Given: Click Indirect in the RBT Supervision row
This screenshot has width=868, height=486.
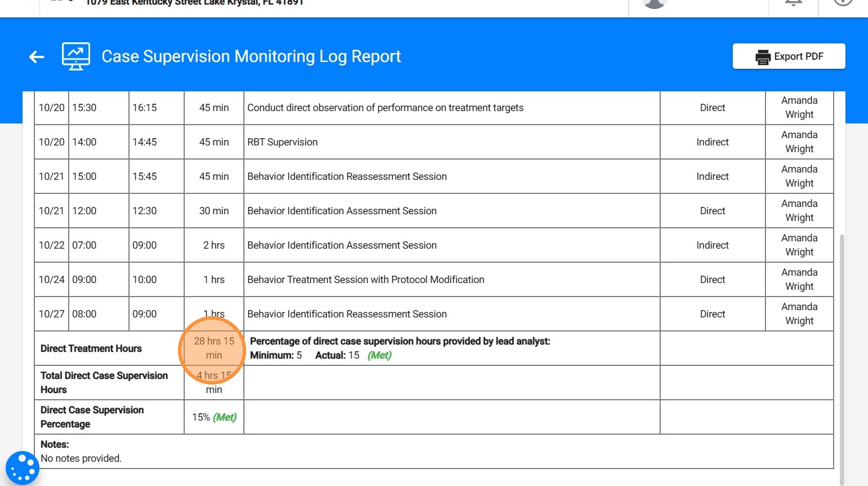Looking at the screenshot, I should (x=713, y=142).
